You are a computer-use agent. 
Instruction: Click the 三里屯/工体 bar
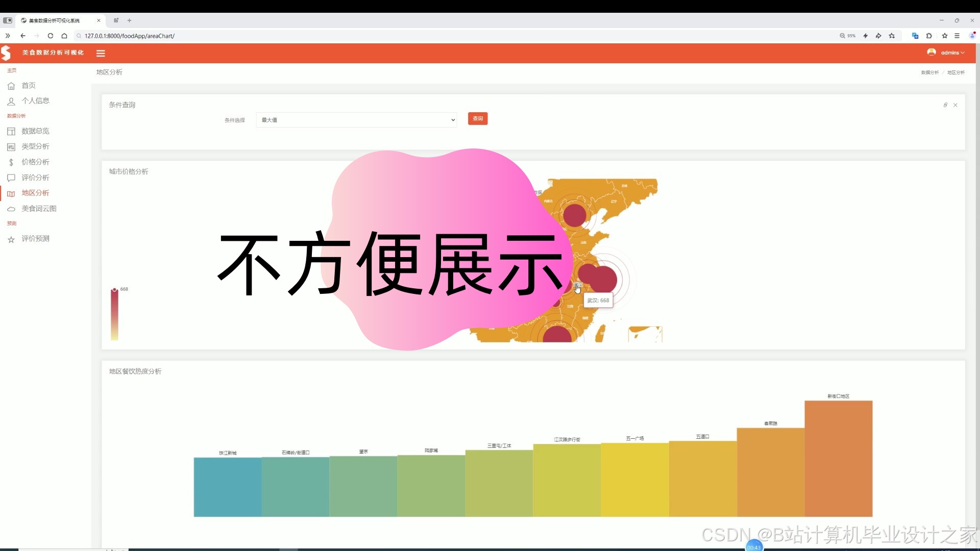(x=499, y=483)
